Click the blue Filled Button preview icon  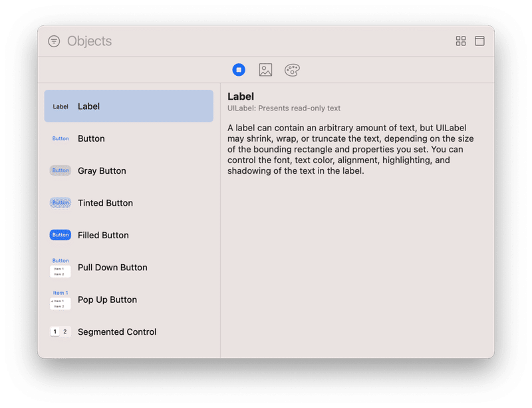(x=61, y=235)
